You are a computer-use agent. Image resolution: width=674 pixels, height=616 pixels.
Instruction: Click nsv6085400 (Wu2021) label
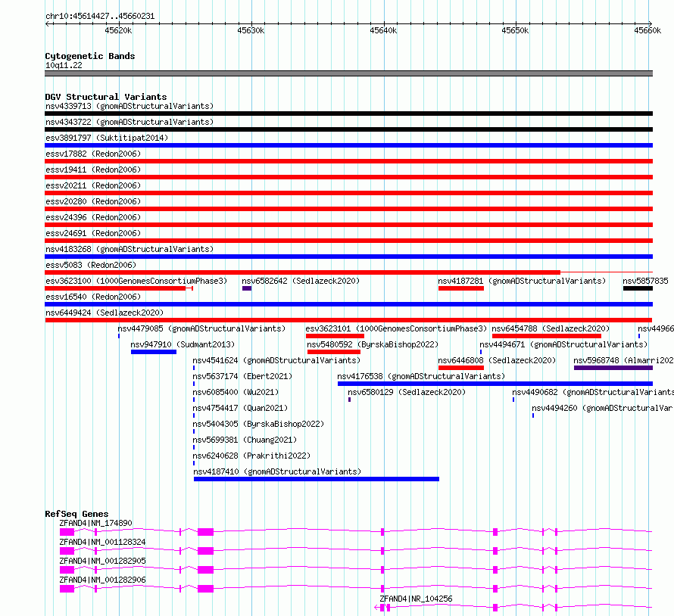(x=236, y=392)
